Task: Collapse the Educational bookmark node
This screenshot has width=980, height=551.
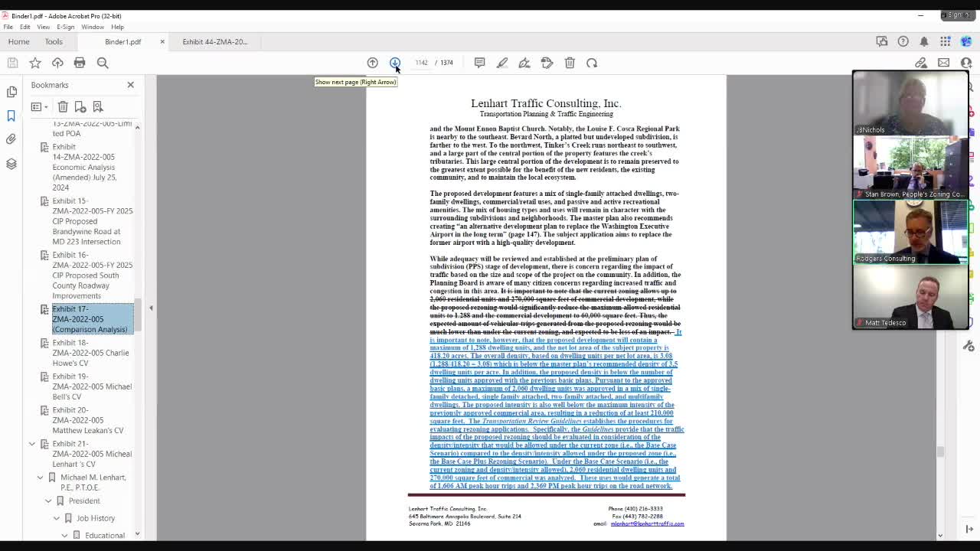Action: coord(64,535)
